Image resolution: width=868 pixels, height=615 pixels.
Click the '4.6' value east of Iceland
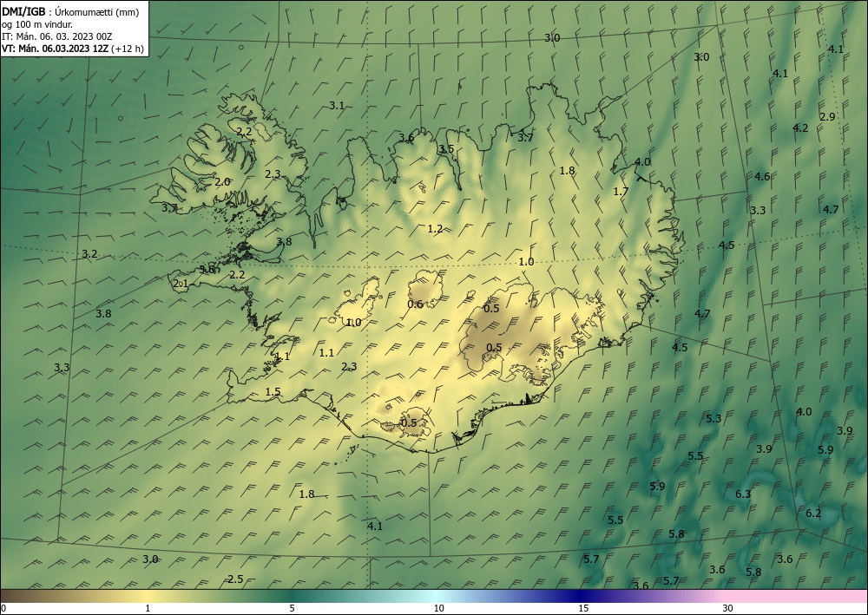coord(762,176)
